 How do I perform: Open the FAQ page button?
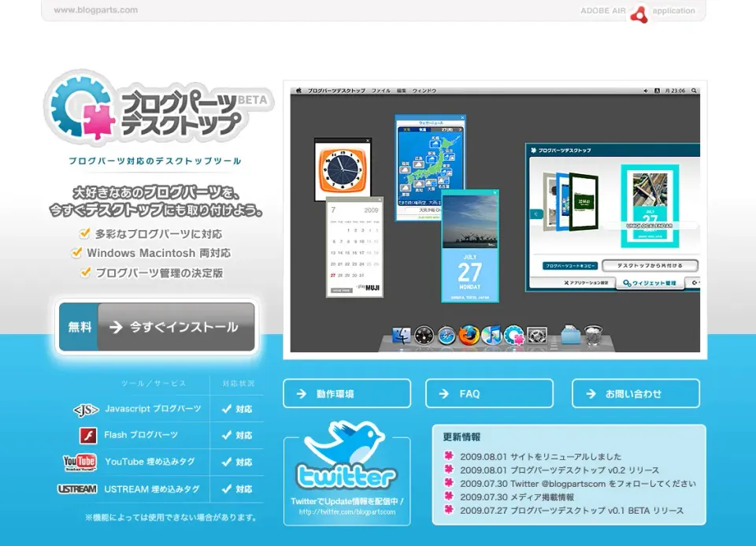(x=489, y=393)
